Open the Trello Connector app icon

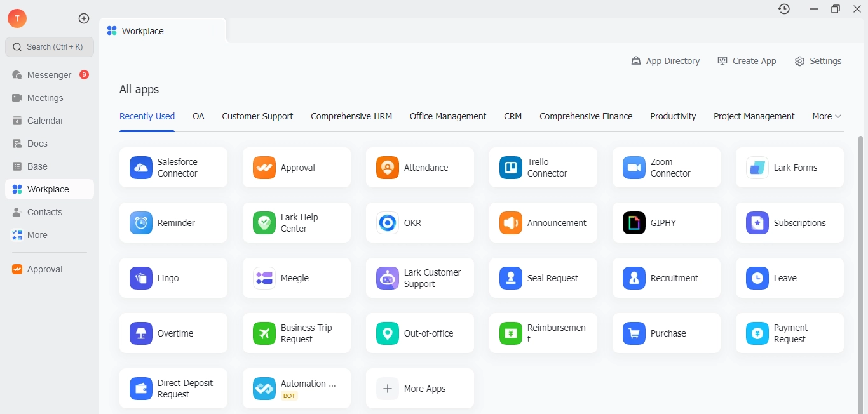511,168
